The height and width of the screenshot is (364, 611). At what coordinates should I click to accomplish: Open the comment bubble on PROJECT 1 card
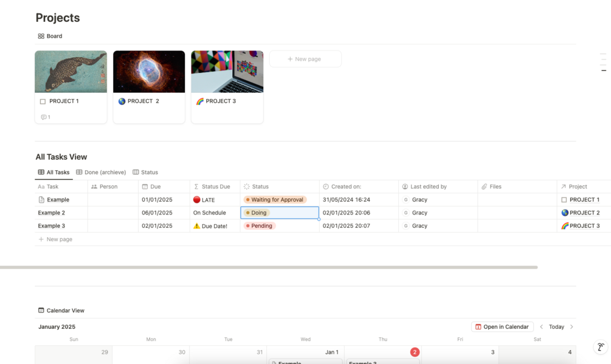click(x=44, y=117)
